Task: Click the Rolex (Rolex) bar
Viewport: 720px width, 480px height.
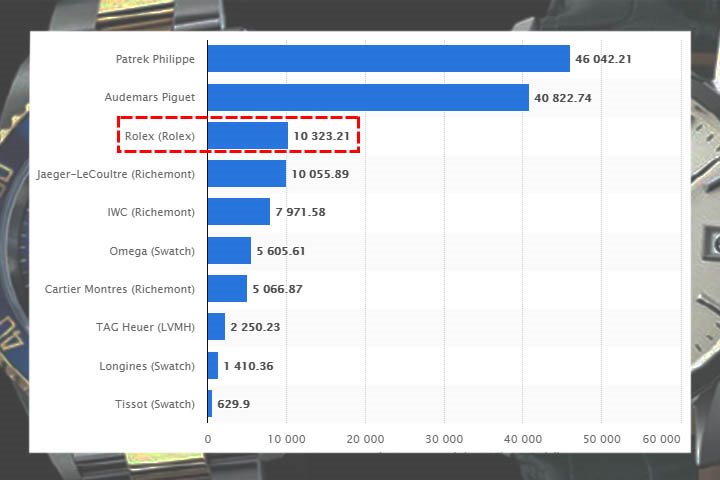Action: (x=248, y=136)
